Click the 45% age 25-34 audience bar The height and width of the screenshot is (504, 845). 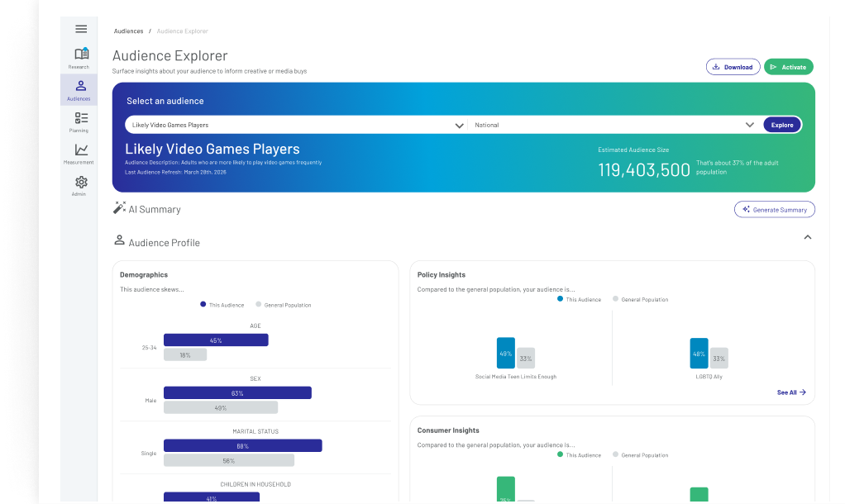click(x=216, y=340)
